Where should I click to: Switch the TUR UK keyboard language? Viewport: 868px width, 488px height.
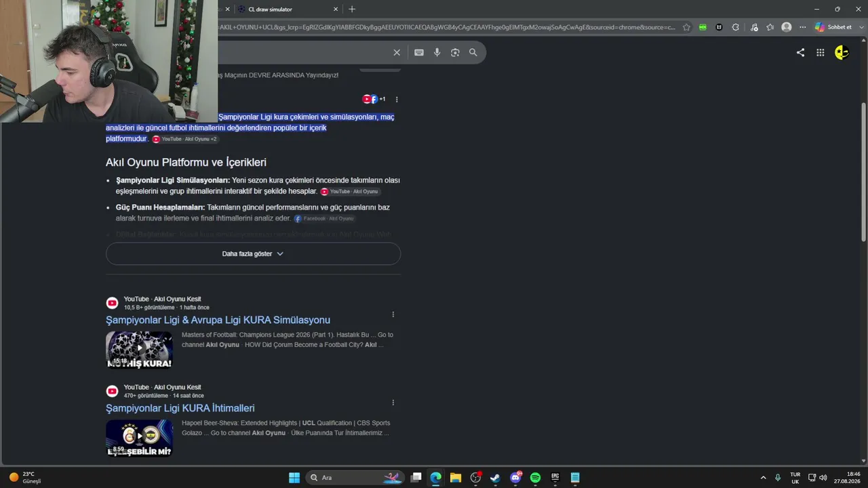[795, 478]
